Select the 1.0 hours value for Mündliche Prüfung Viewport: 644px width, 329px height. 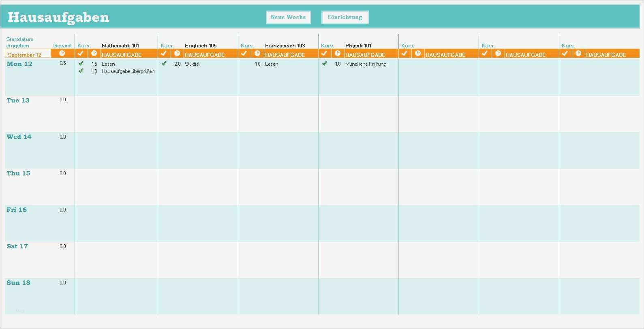338,64
